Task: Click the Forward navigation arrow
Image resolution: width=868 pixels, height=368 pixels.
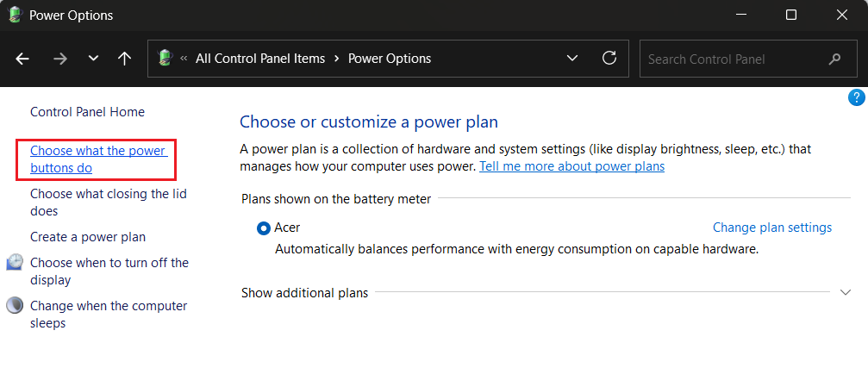Action: pyautogui.click(x=59, y=59)
